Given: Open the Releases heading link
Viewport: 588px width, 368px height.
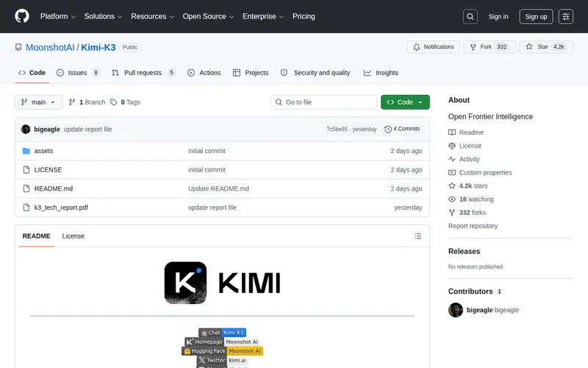Looking at the screenshot, I should tap(464, 252).
